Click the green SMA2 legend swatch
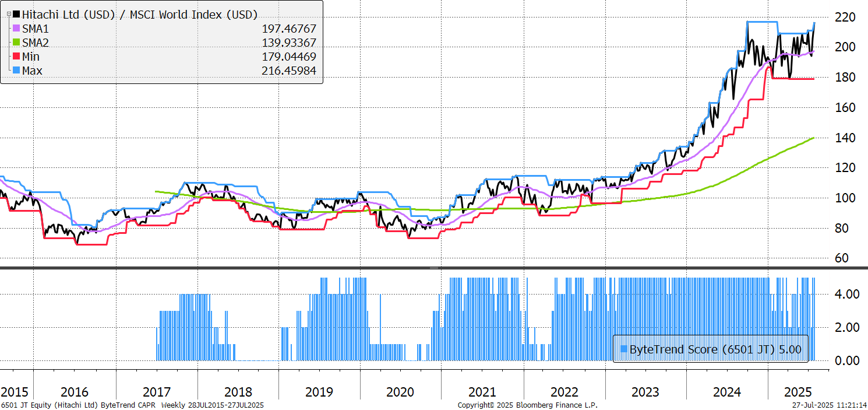The height and width of the screenshot is (410, 868). tap(16, 43)
